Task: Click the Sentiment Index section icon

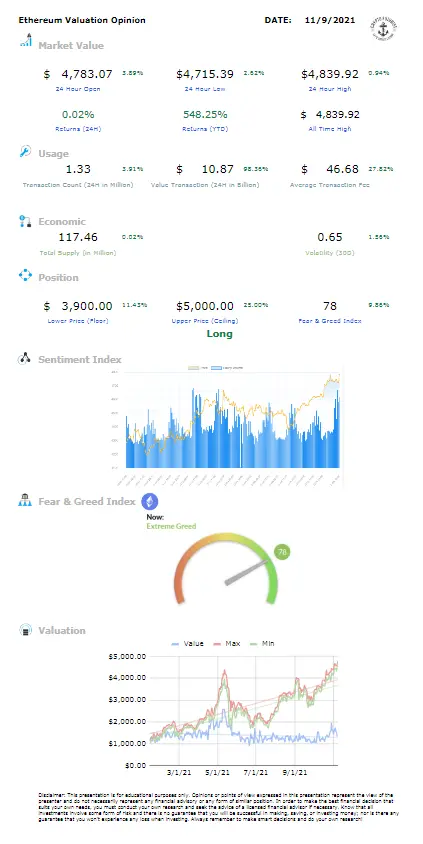Action: 25,359
